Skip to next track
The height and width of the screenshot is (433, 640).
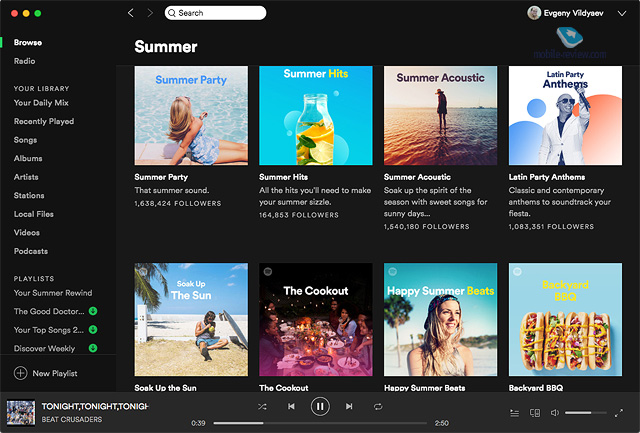click(x=349, y=406)
